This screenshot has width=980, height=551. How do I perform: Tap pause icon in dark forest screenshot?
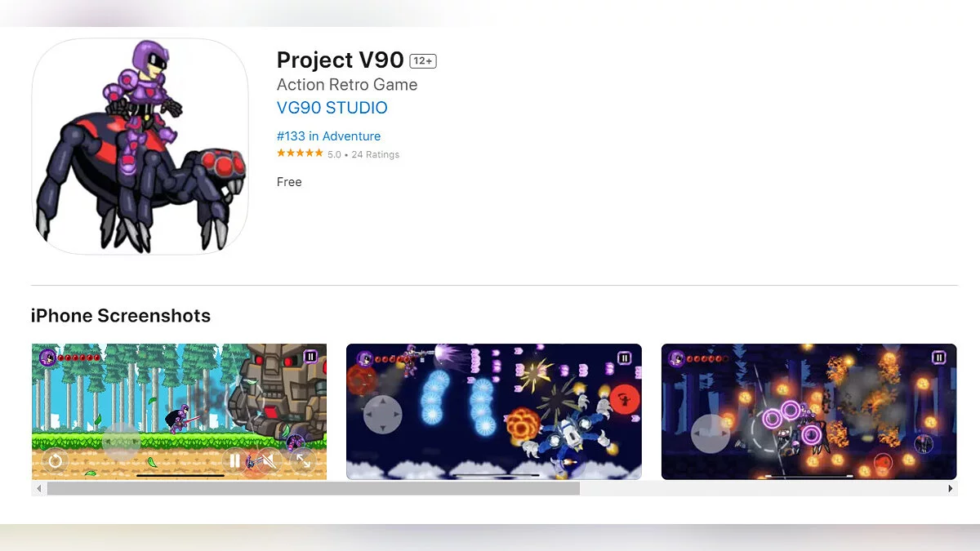[939, 358]
